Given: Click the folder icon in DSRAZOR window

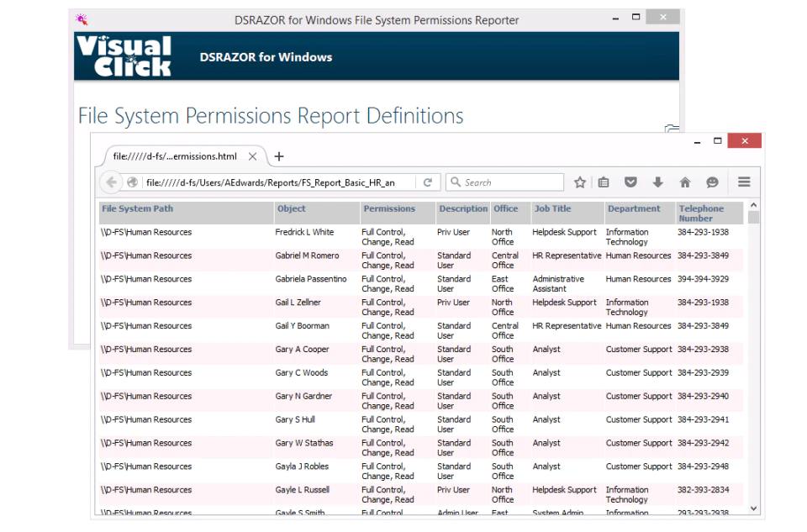Looking at the screenshot, I should pyautogui.click(x=672, y=128).
